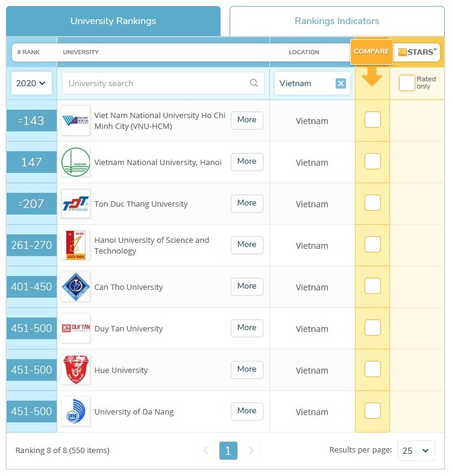
Task: Switch to University Rankings tab
Action: (x=113, y=21)
